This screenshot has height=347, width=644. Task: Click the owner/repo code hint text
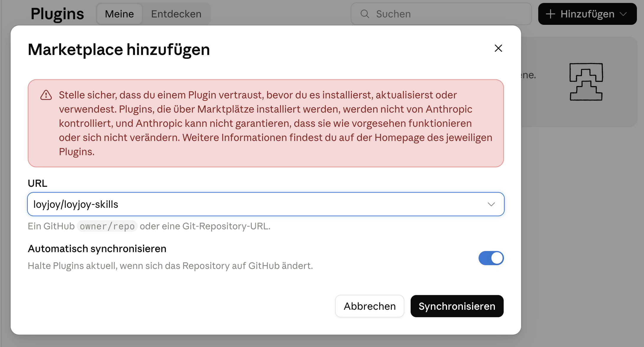point(107,226)
